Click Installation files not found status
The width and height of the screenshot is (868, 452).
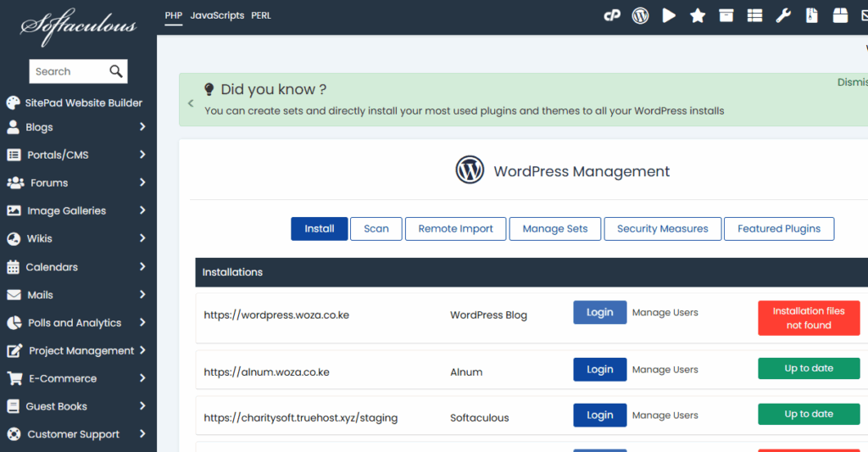point(809,318)
